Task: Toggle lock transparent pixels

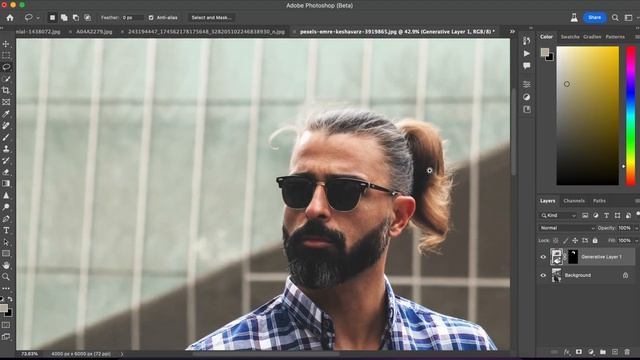Action: point(556,241)
